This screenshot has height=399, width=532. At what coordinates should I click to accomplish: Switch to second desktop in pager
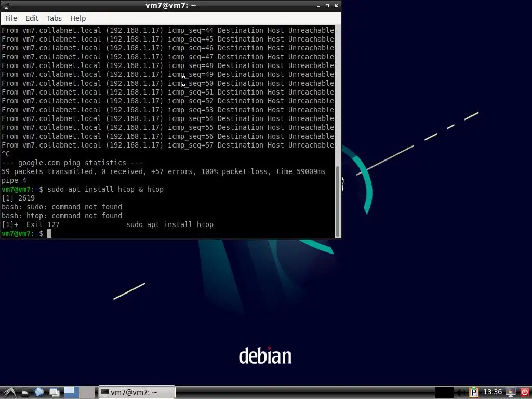click(87, 392)
